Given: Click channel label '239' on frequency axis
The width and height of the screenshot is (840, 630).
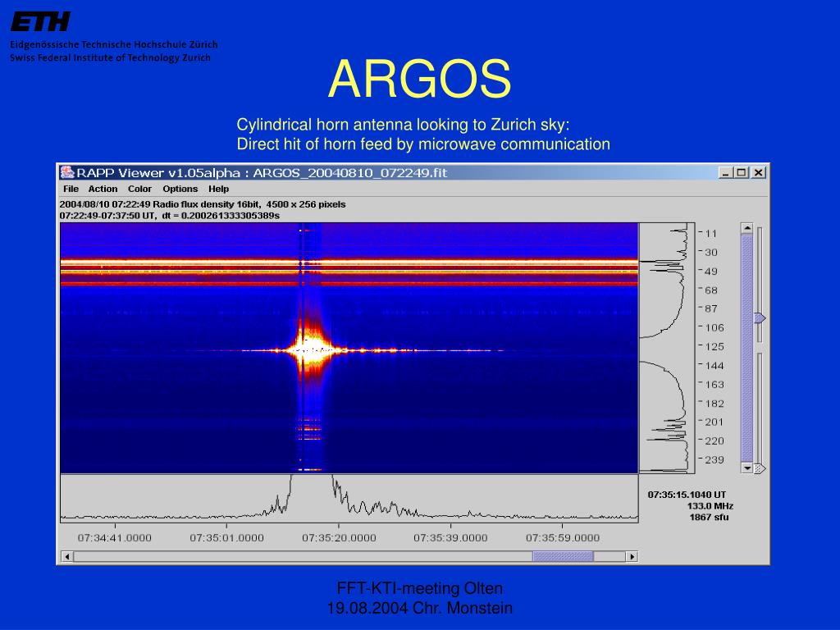Looking at the screenshot, I should (714, 459).
